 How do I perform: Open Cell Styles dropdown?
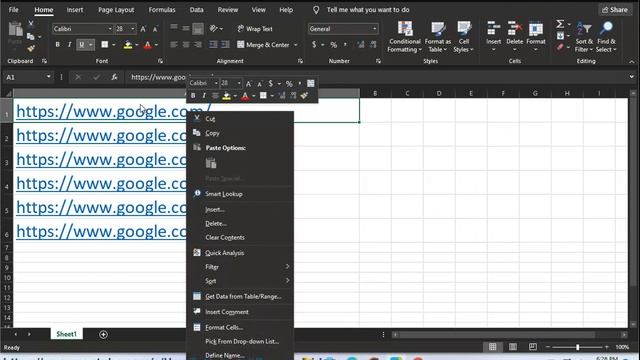pyautogui.click(x=463, y=37)
